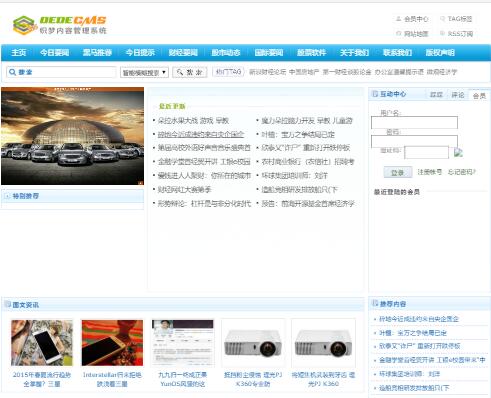The height and width of the screenshot is (398, 491).
Task: Open 股票软件 in the navigation bar
Action: tap(311, 53)
